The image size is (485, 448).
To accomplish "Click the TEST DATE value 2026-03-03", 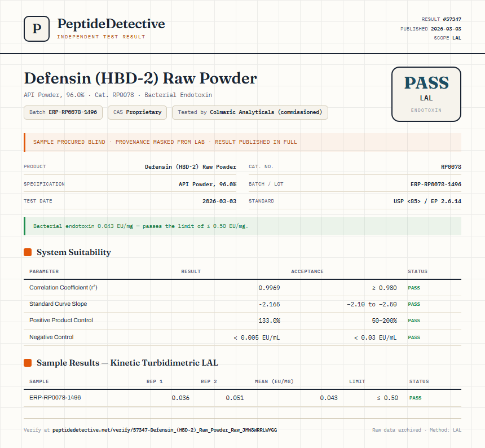I will 219,201.
